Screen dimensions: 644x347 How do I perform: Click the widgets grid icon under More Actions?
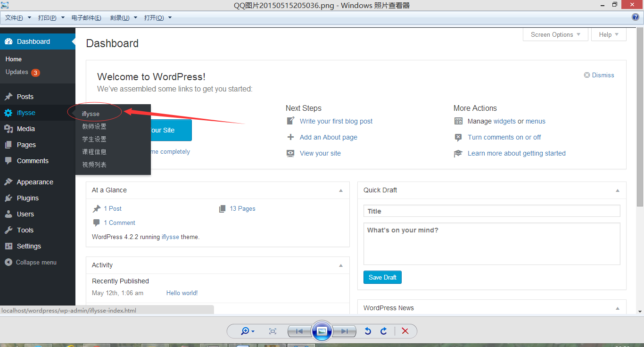click(x=458, y=121)
